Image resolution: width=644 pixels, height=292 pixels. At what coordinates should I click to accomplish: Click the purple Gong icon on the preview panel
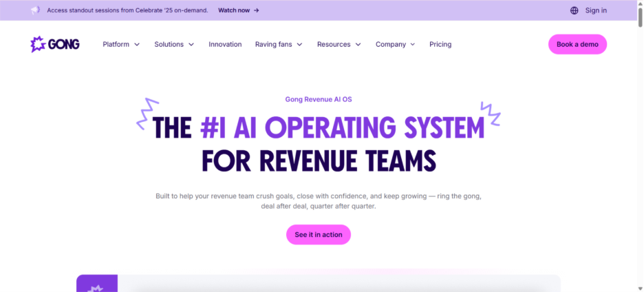click(x=97, y=286)
